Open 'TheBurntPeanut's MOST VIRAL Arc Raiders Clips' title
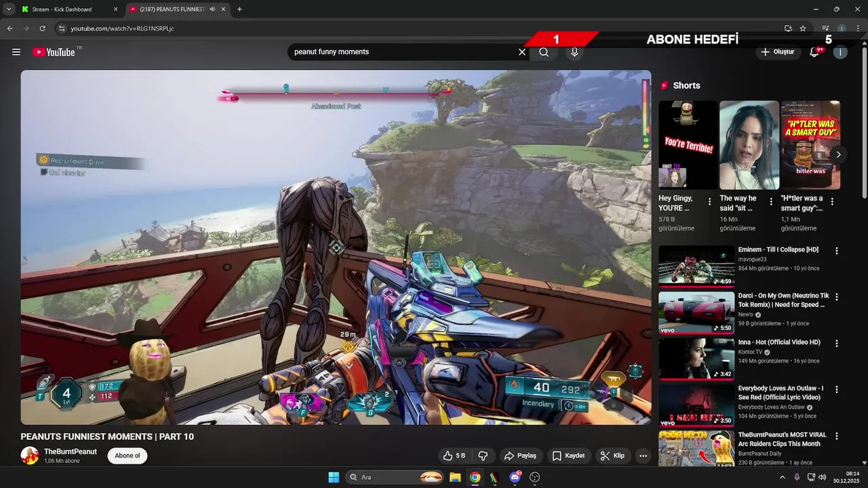868x488 pixels. (783, 439)
